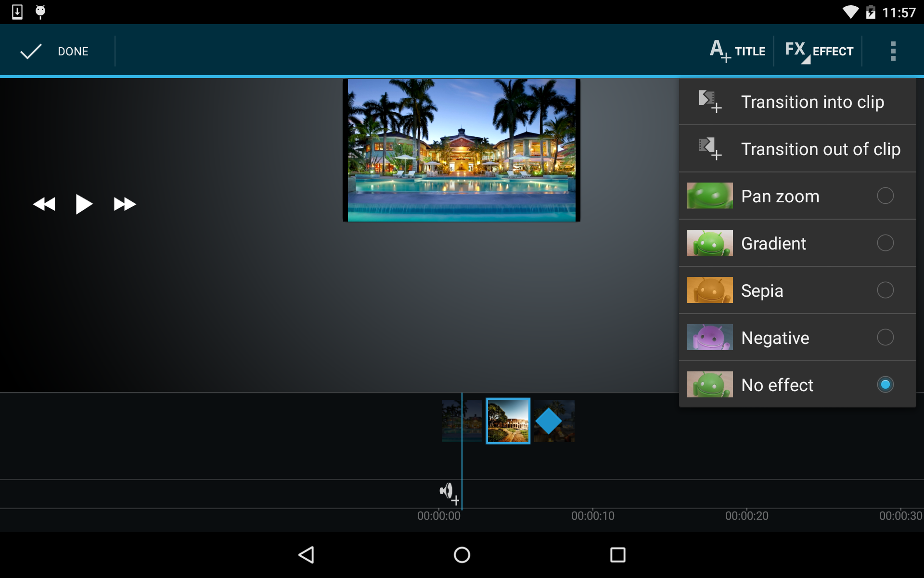The image size is (924, 578).
Task: Tap the Android home circle button
Action: [462, 555]
